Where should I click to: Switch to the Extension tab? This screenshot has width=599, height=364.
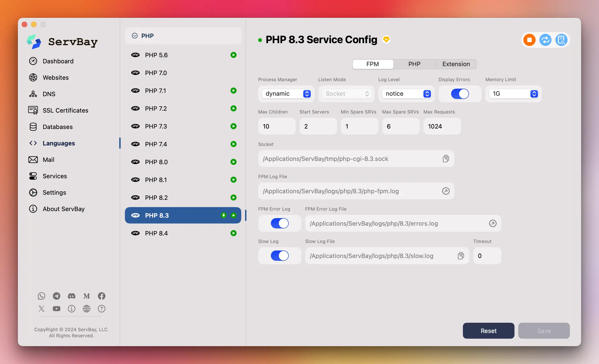click(x=456, y=64)
